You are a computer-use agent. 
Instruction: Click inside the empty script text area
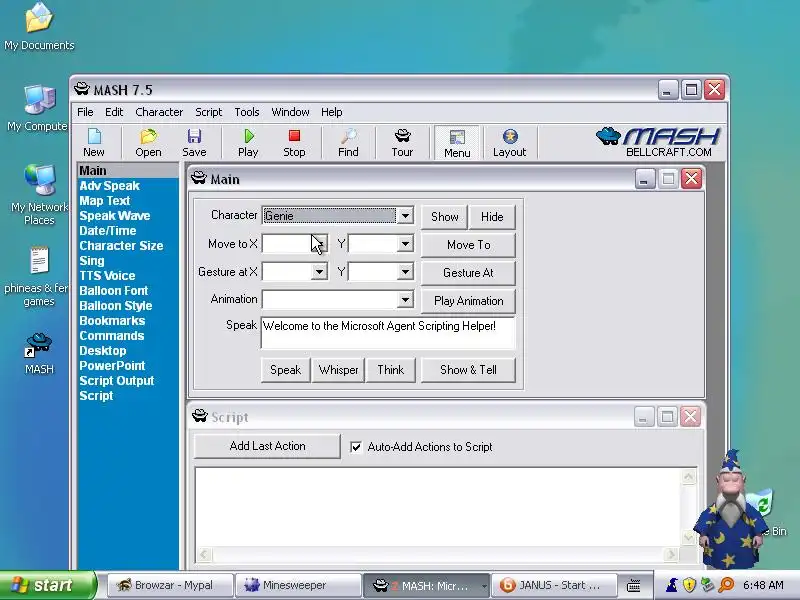[x=439, y=508]
